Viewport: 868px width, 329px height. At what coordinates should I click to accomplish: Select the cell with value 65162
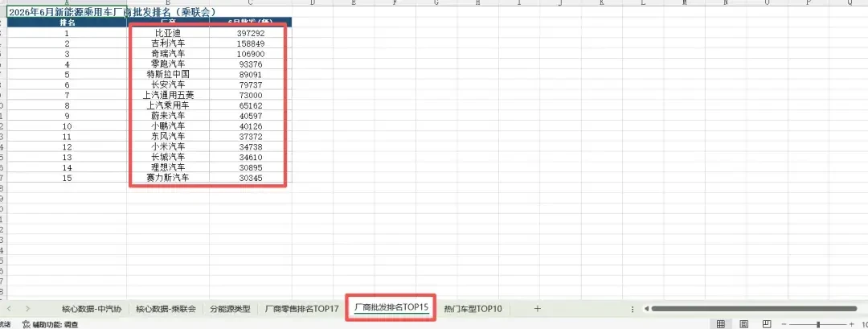click(250, 105)
